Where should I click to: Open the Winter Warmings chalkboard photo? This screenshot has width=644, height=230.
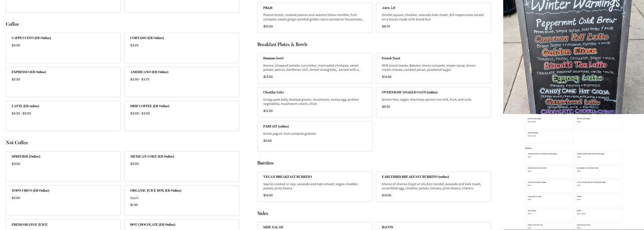pyautogui.click(x=567, y=57)
